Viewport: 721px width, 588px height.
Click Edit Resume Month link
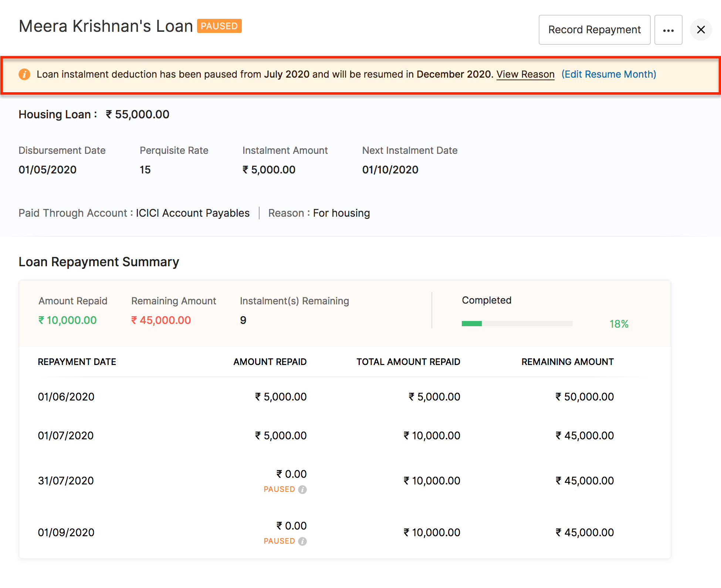click(609, 74)
